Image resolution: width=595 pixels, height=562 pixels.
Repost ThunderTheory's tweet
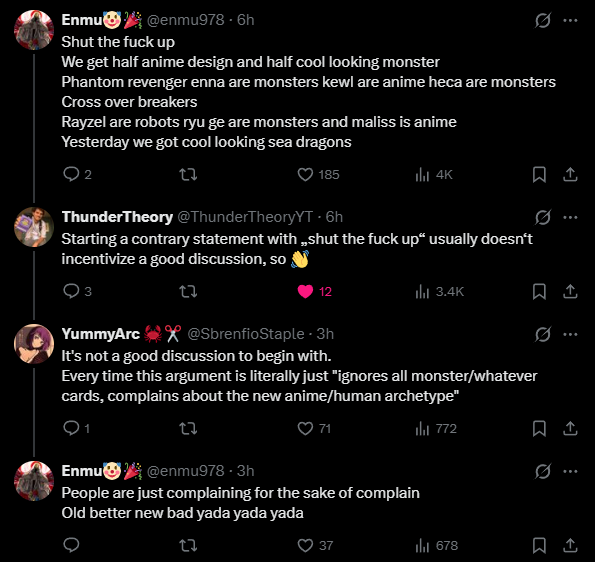point(188,291)
